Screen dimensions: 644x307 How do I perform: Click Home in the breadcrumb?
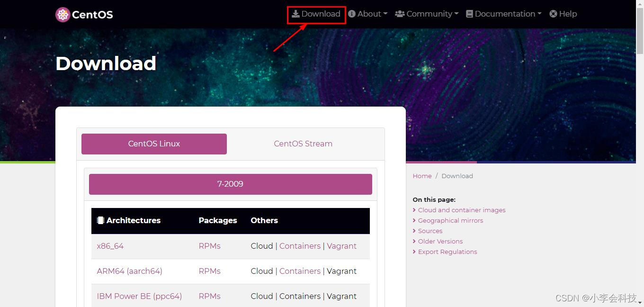point(422,176)
